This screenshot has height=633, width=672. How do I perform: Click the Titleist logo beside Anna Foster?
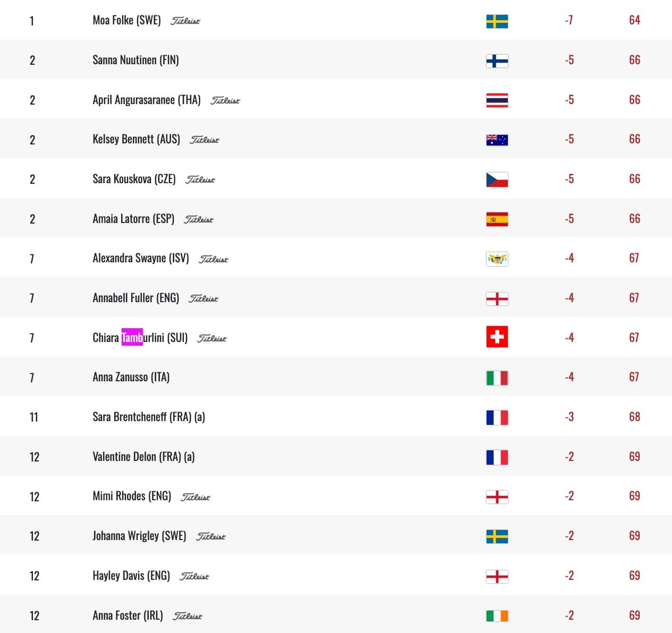pos(188,616)
